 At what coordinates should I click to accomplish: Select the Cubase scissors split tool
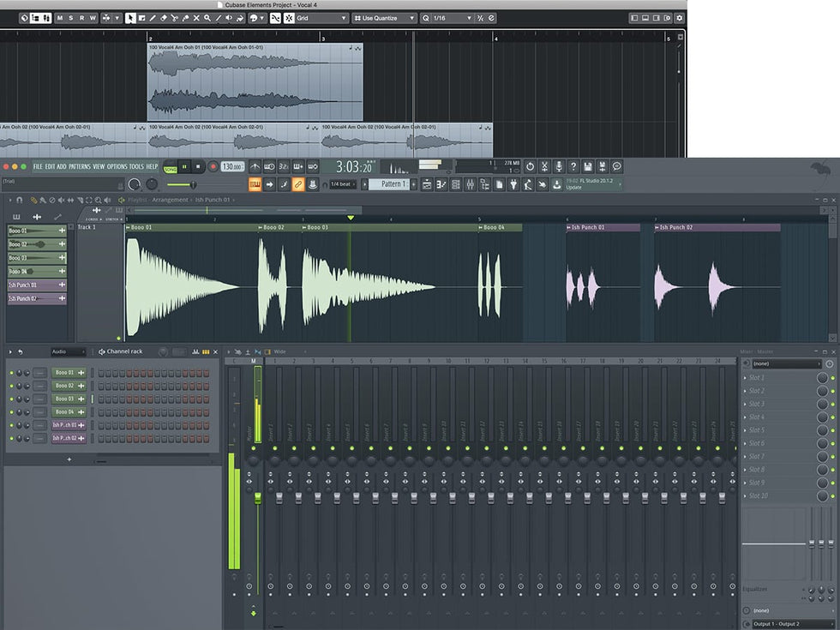pyautogui.click(x=175, y=18)
